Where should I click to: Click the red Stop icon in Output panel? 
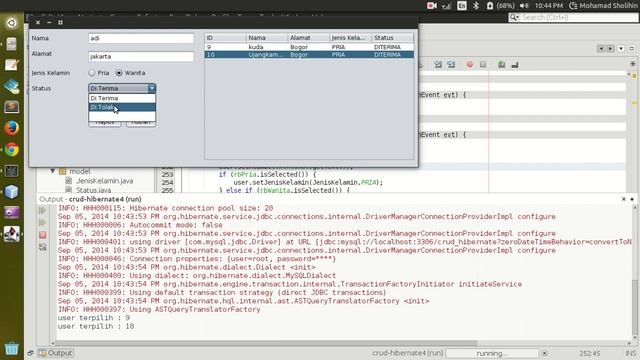tap(42, 235)
